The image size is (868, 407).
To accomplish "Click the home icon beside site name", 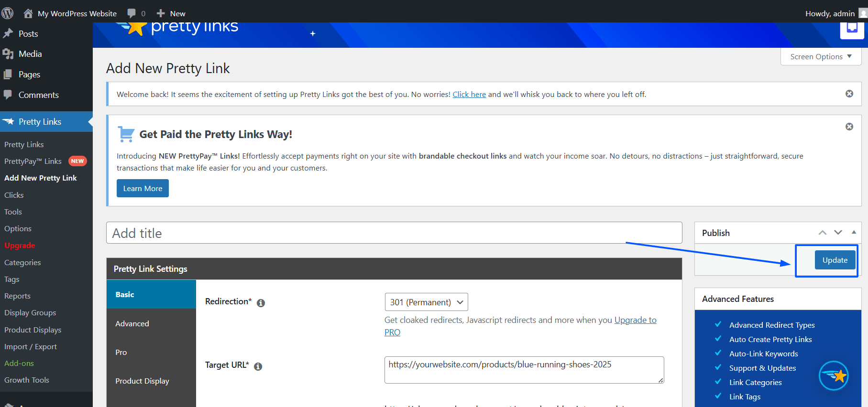I will click(28, 13).
